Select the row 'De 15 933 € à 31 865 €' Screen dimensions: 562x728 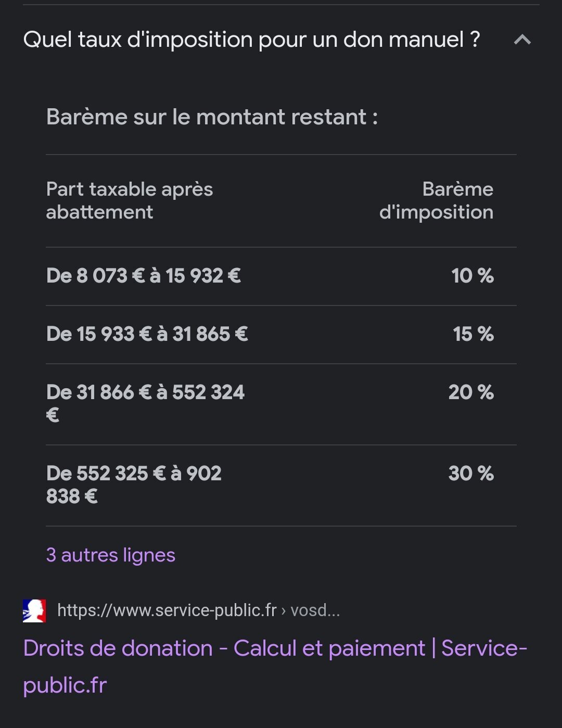click(281, 335)
